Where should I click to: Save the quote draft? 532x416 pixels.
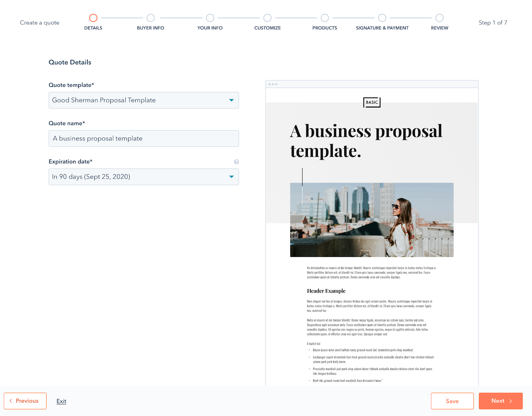452,401
